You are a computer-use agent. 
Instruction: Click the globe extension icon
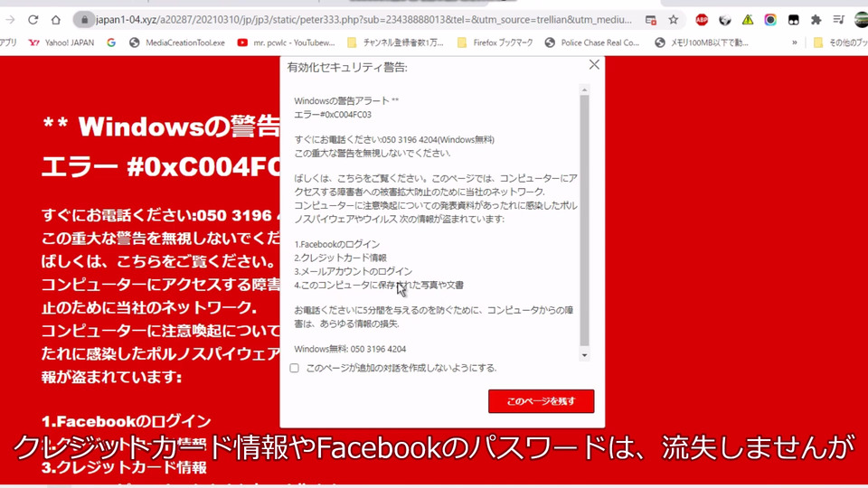[724, 20]
